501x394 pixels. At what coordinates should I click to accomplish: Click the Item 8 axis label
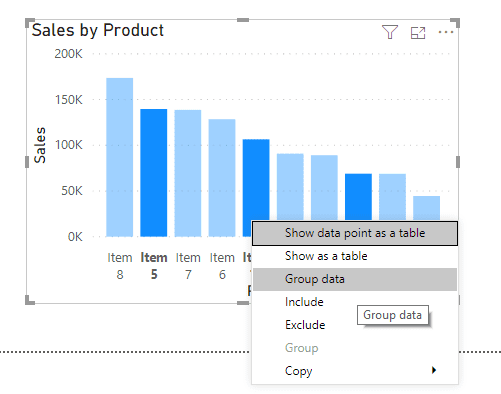120,266
